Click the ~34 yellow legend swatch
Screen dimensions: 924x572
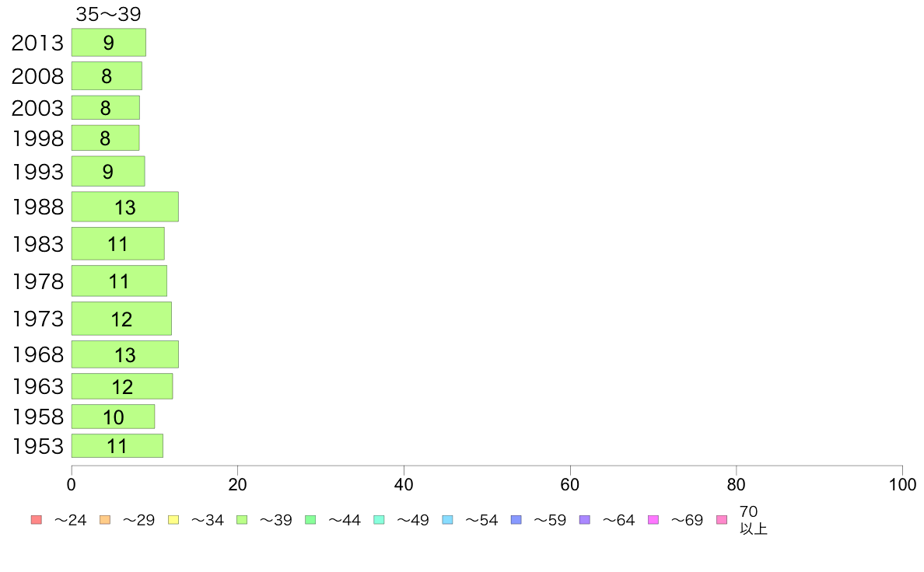pos(173,520)
